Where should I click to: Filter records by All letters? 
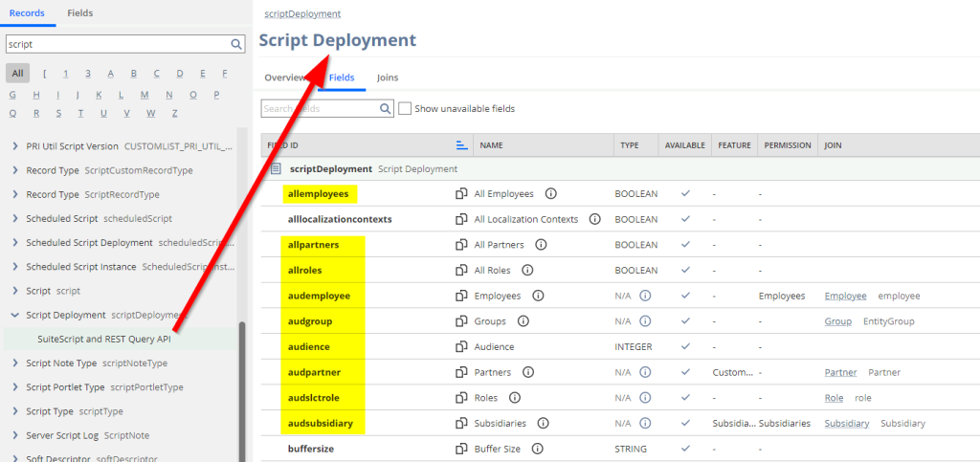point(17,74)
